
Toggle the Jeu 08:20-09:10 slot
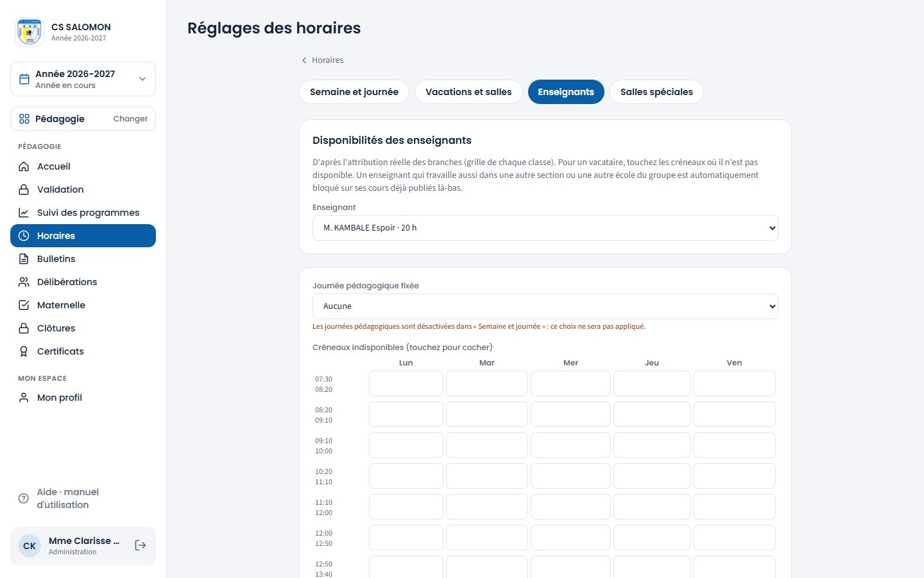(x=652, y=414)
